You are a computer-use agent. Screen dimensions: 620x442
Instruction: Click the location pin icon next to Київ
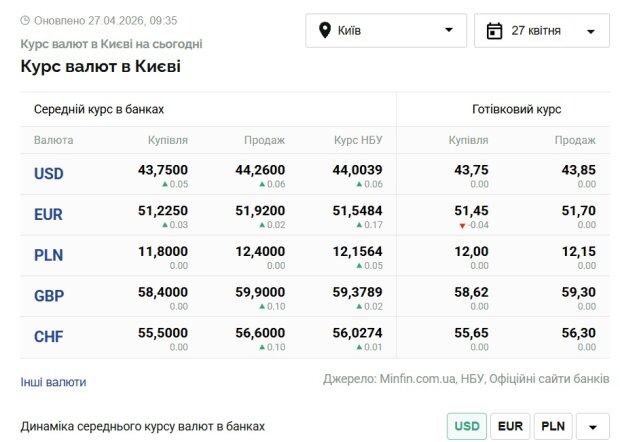pyautogui.click(x=324, y=30)
